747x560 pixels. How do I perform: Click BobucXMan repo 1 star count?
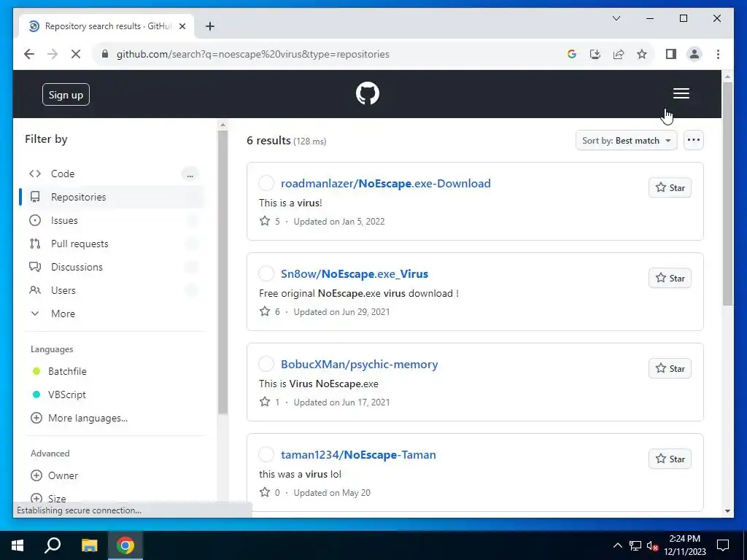pos(270,402)
